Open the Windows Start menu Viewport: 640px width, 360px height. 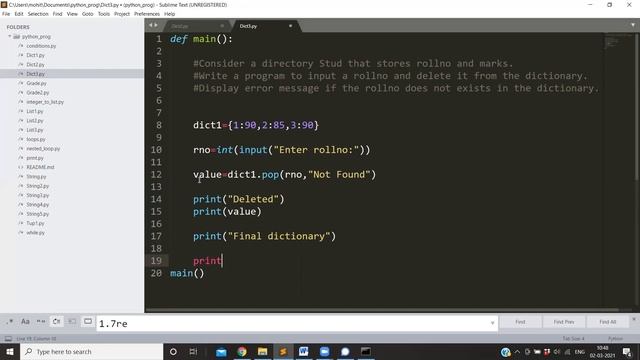tap(10, 351)
